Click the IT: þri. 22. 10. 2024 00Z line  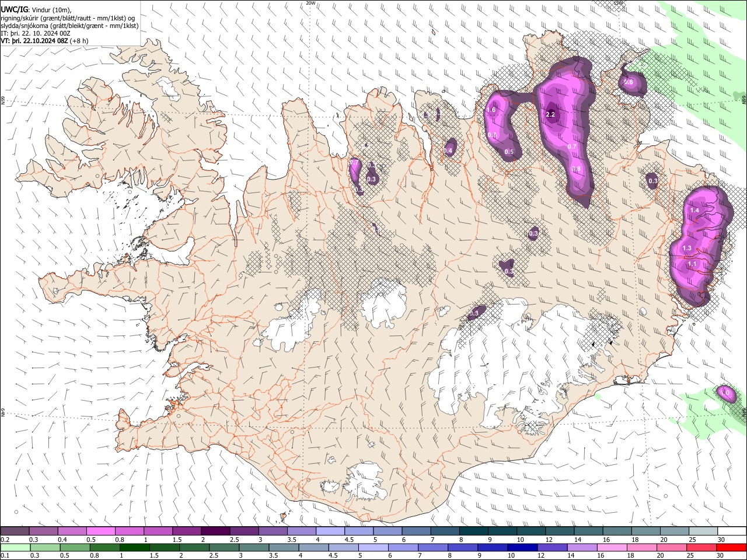point(36,33)
